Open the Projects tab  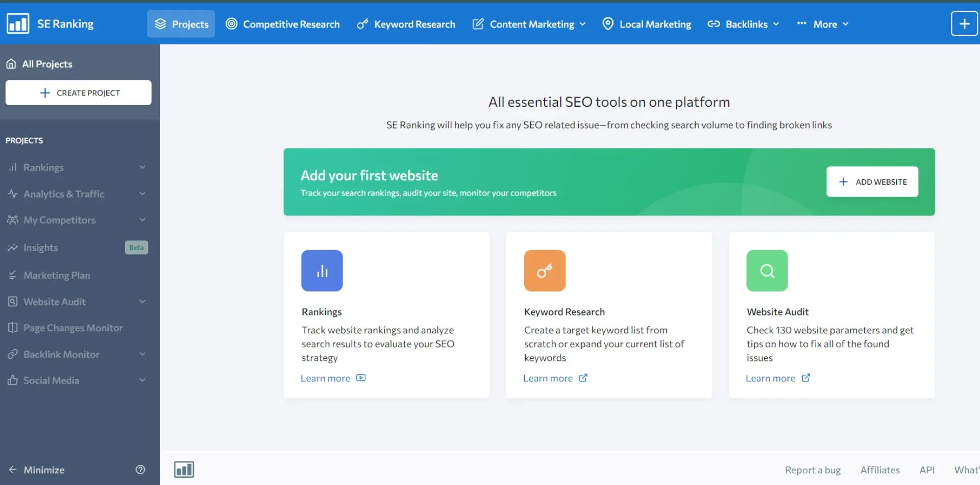coord(181,24)
